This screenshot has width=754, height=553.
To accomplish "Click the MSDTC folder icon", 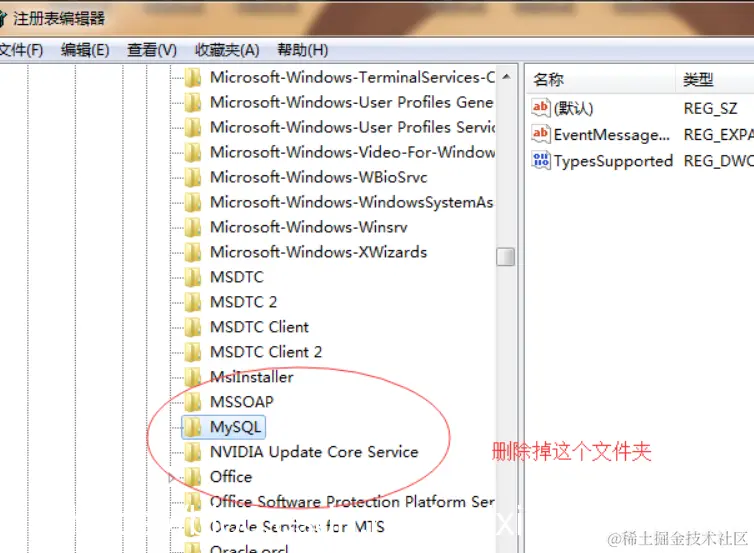I will click(193, 277).
